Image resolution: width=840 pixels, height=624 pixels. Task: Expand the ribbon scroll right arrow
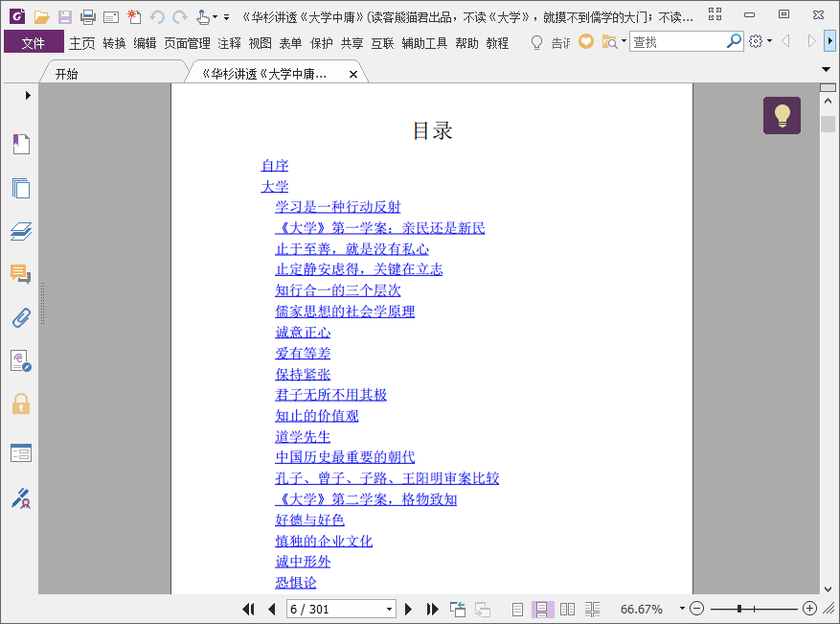[829, 41]
